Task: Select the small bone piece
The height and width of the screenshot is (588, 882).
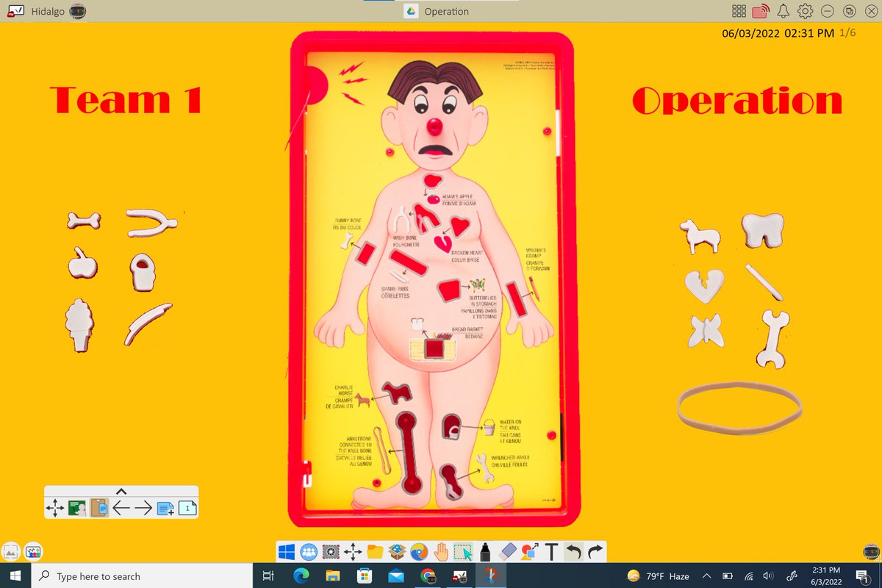Action: pos(83,220)
